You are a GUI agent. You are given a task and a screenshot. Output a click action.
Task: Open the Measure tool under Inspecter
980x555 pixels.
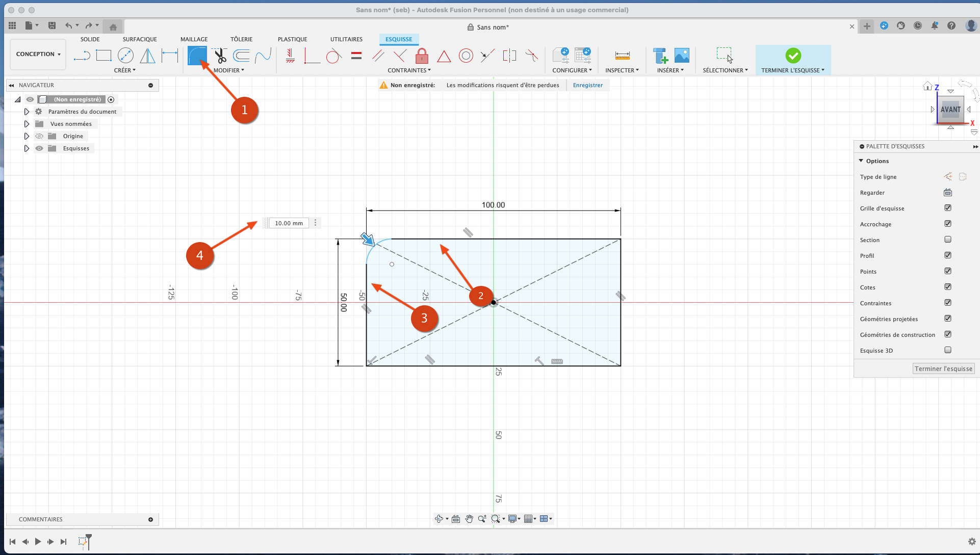622,56
